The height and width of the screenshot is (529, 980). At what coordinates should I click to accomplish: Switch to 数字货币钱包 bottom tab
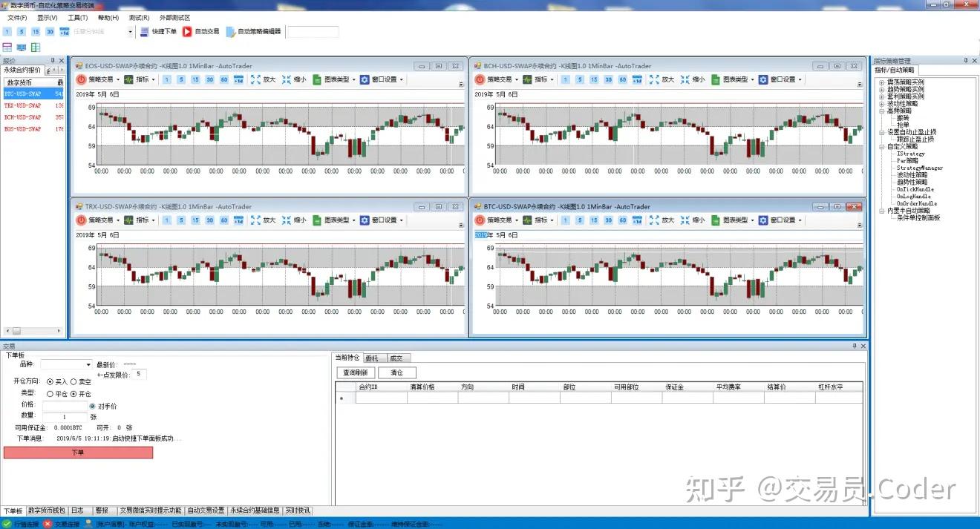[46, 510]
